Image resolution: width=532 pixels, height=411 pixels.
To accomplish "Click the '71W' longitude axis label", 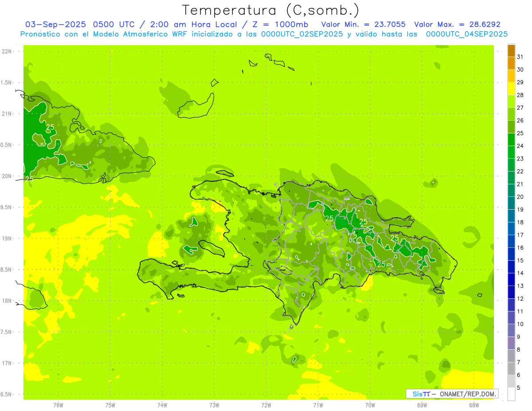I will [x=318, y=405].
